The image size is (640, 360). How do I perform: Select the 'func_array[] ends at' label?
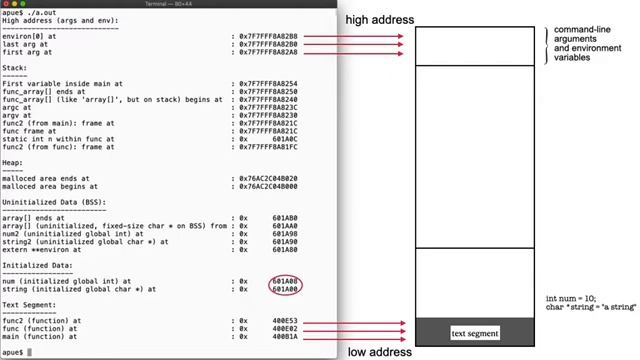tap(44, 91)
